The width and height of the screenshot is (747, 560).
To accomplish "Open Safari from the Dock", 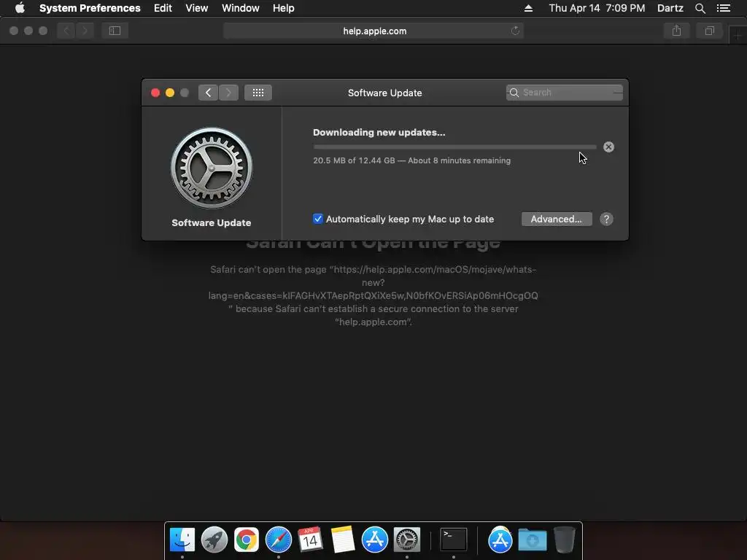I will (x=278, y=540).
